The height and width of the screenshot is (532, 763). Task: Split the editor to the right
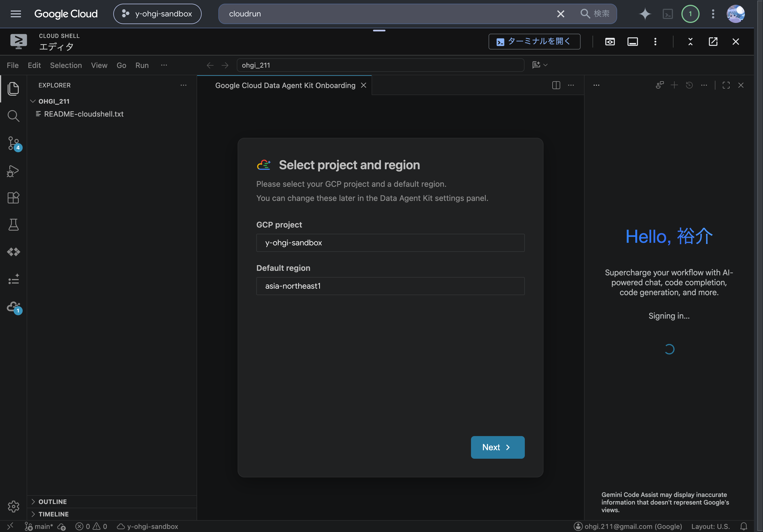(556, 85)
